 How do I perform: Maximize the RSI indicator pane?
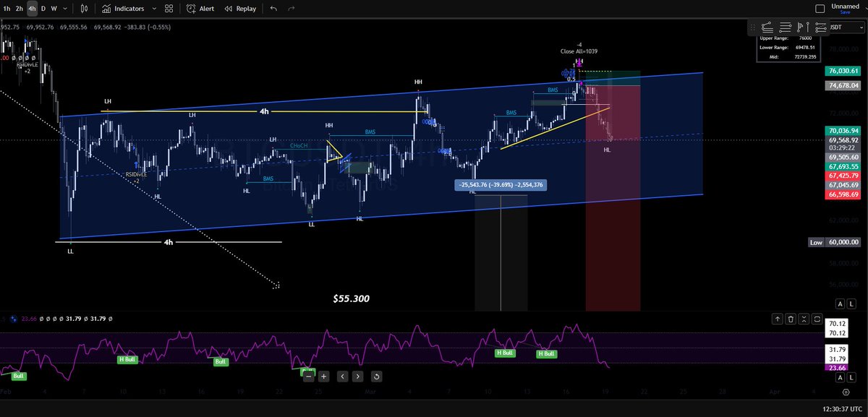[816, 319]
